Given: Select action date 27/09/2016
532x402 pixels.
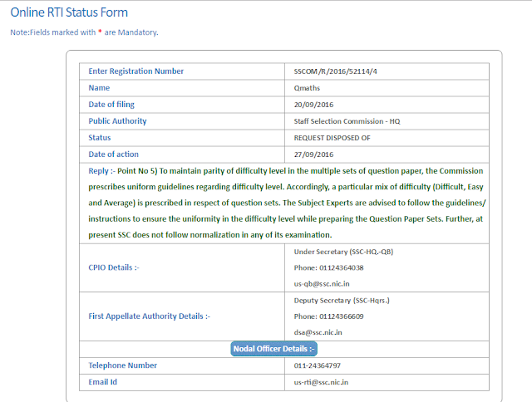Looking at the screenshot, I should [313, 154].
